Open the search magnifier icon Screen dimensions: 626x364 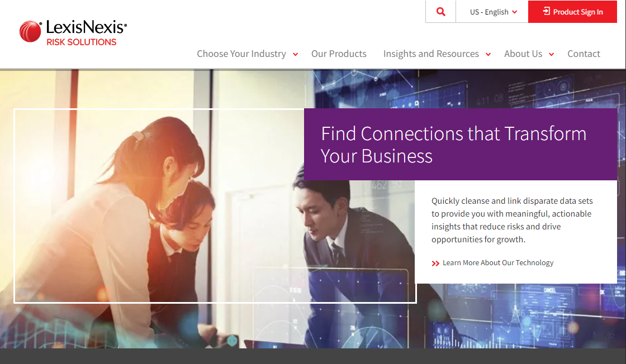click(x=441, y=12)
